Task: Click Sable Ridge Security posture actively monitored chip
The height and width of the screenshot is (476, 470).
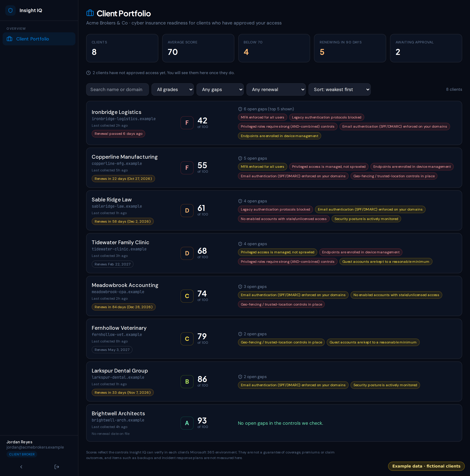Action: coord(366,219)
